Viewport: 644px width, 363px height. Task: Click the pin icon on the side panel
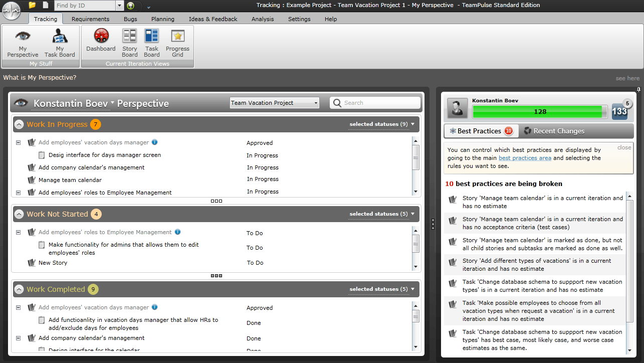coord(638,90)
